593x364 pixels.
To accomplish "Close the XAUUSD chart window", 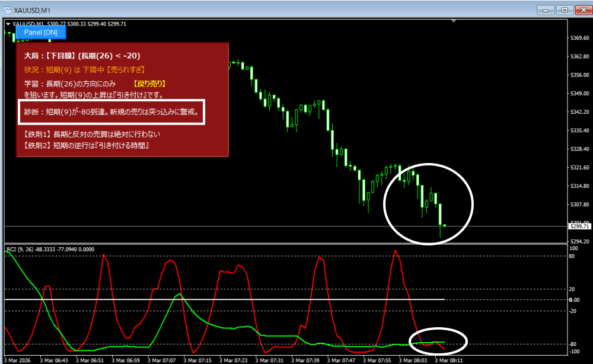I will pyautogui.click(x=579, y=10).
